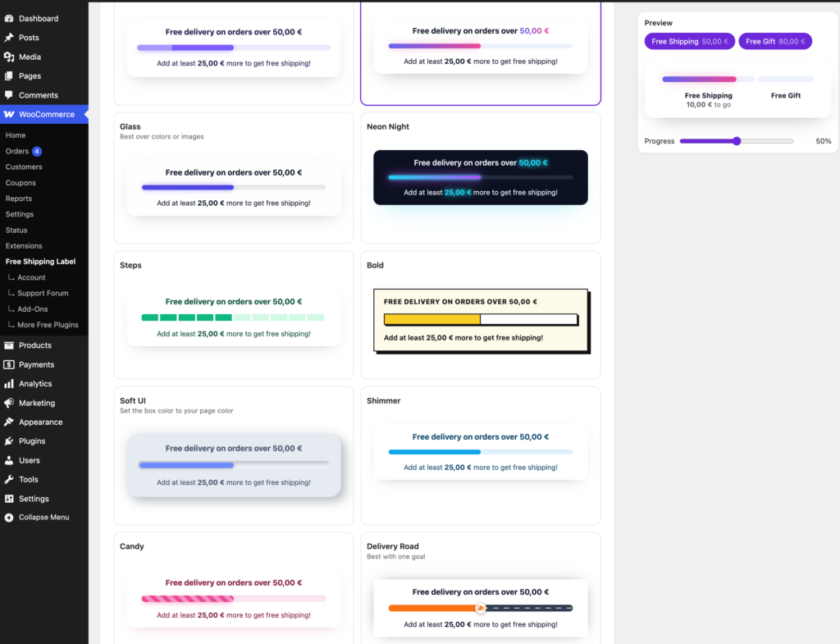Click the Collapse Menu arrow icon

tap(9, 517)
